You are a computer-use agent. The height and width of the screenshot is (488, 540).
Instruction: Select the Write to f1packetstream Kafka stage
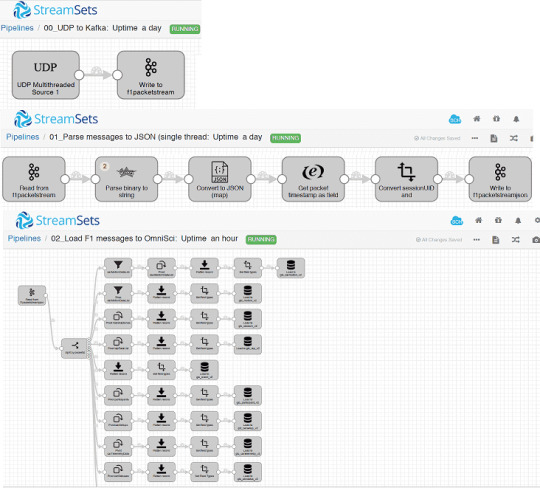tap(150, 75)
